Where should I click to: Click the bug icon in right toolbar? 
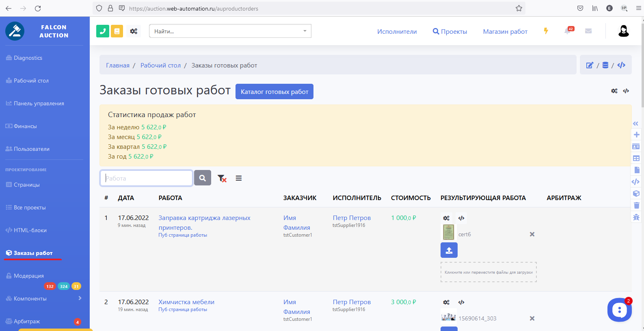coord(636,217)
